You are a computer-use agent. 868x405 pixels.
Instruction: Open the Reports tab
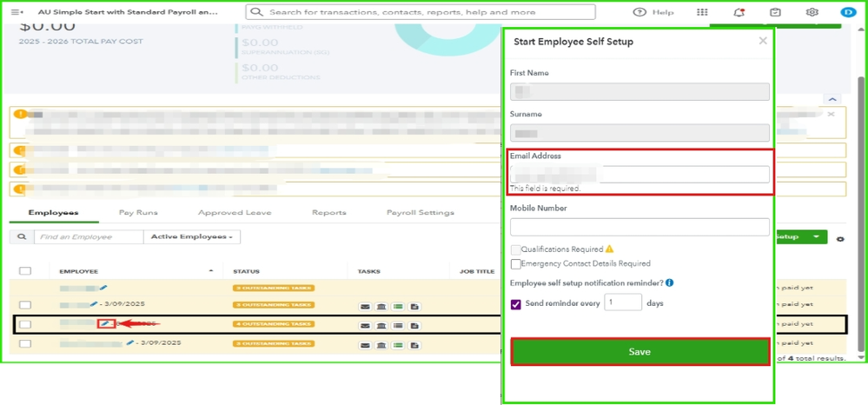pyautogui.click(x=328, y=213)
